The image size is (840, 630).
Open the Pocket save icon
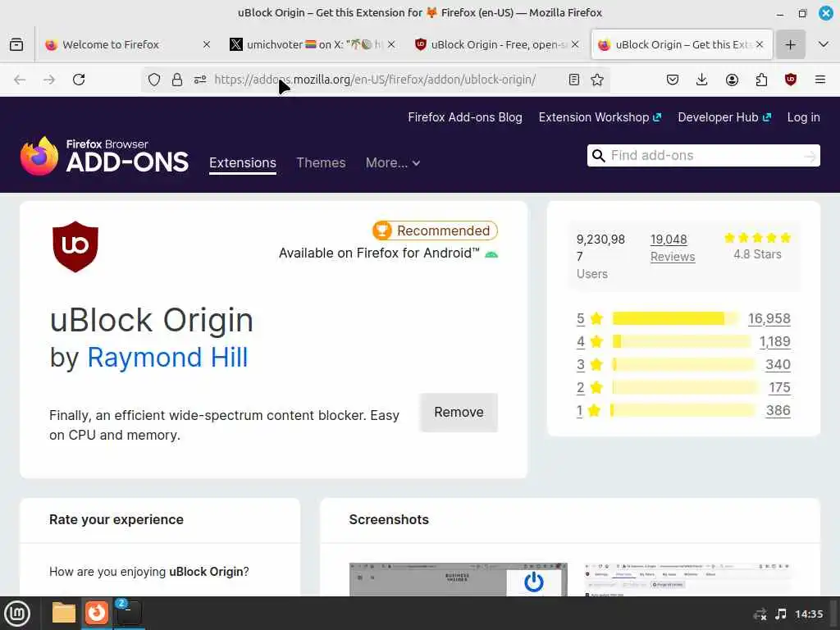tap(673, 80)
